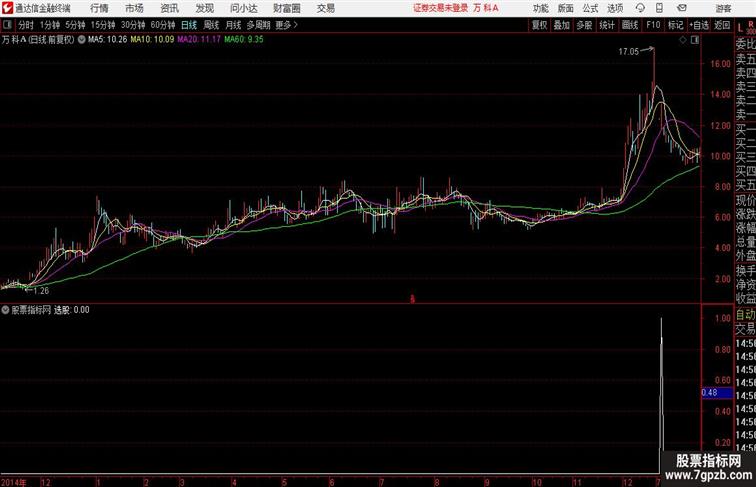The height and width of the screenshot is (487, 756).
Task: Open the 问小达 menu
Action: [x=243, y=8]
